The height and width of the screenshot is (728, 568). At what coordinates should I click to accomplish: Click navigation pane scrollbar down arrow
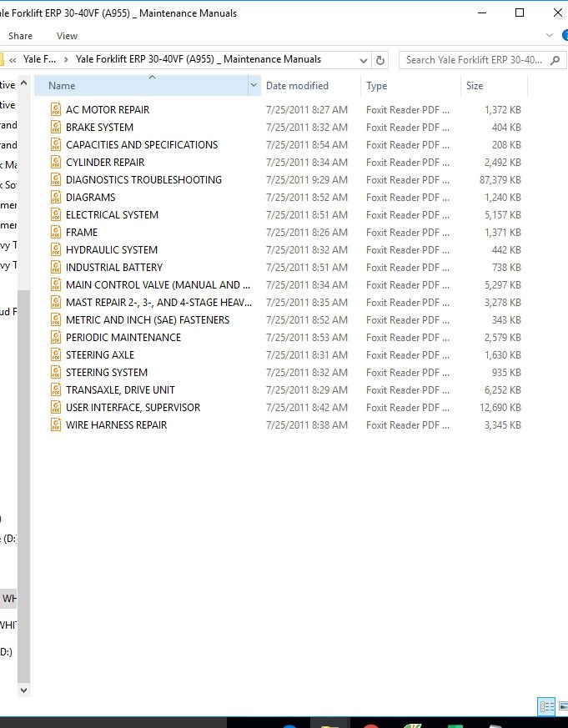(23, 690)
